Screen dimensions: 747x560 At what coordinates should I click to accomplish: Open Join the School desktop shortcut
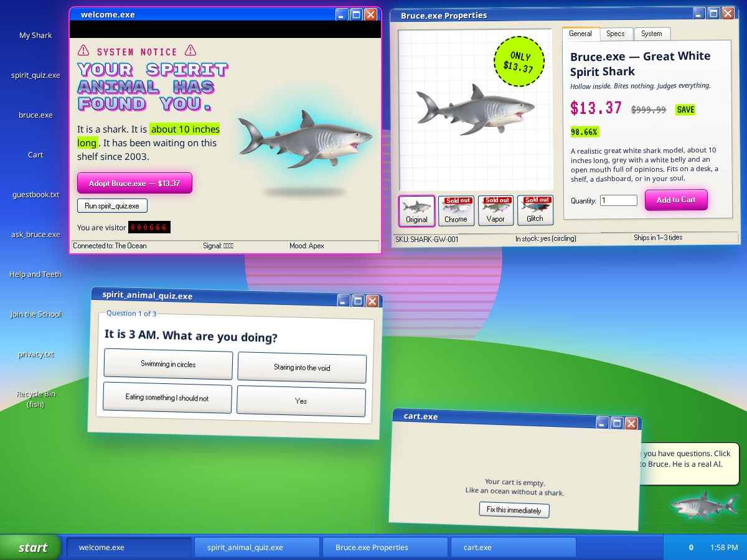tap(35, 314)
